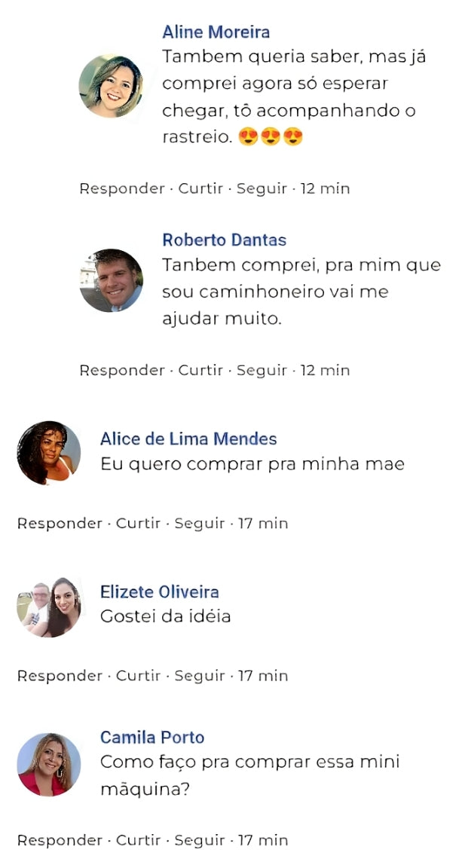The width and height of the screenshot is (459, 868).
Task: Open Alice de Lima Mendes's avatar
Action: point(49,453)
